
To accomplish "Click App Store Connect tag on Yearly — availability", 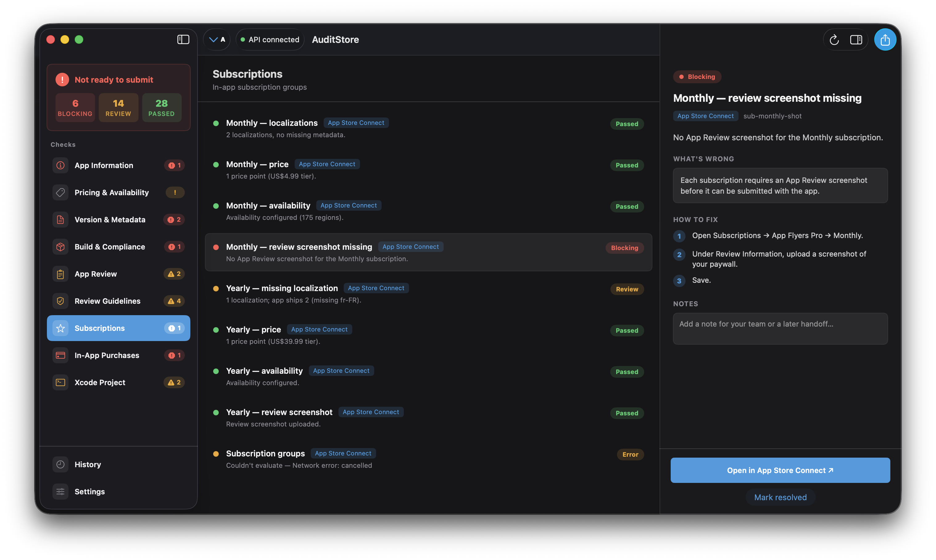I will coord(341,371).
